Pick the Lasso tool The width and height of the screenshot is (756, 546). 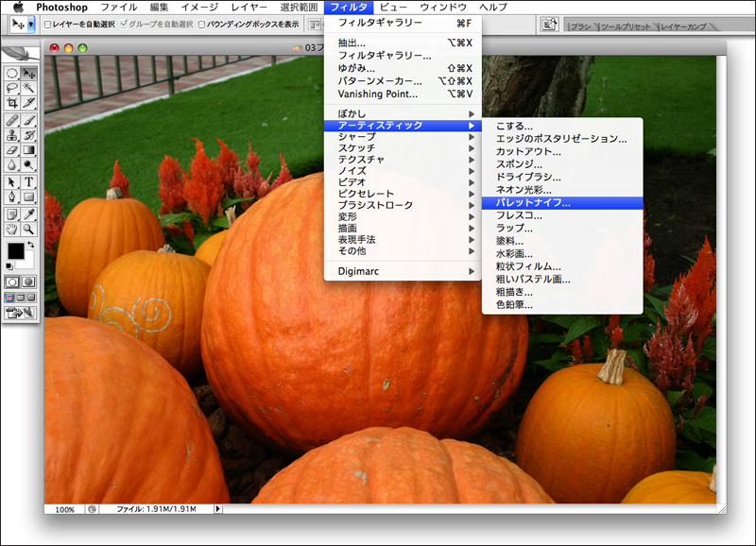tap(12, 88)
